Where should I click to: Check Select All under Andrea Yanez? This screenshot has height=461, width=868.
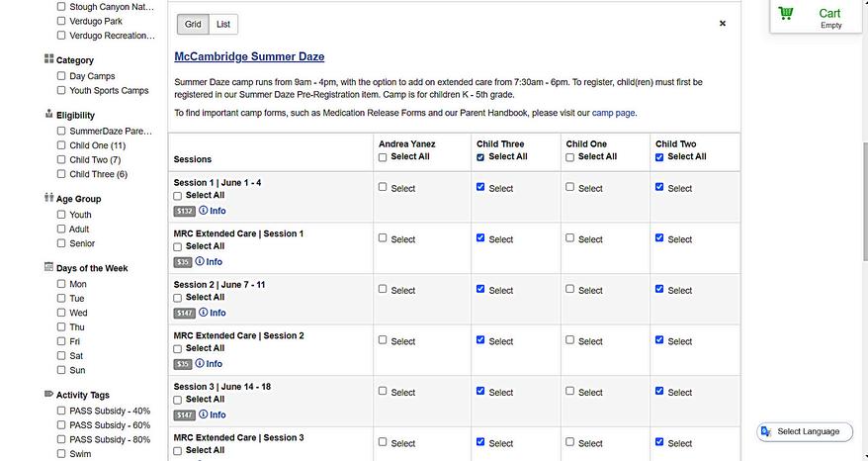click(x=384, y=157)
